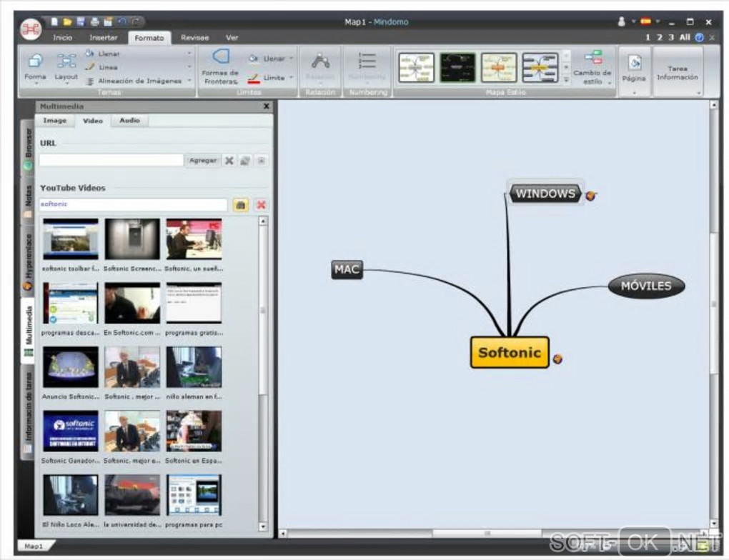Open the Browser side tab

click(29, 148)
